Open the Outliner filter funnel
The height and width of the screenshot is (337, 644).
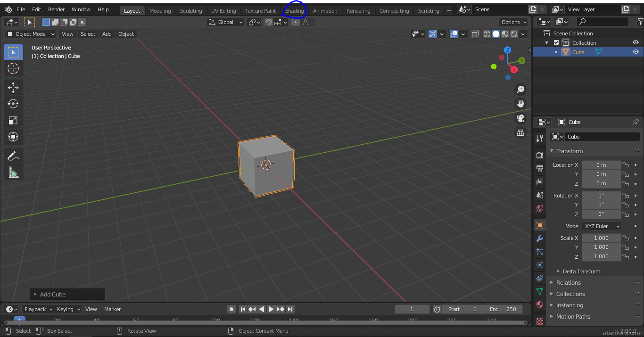[640, 22]
